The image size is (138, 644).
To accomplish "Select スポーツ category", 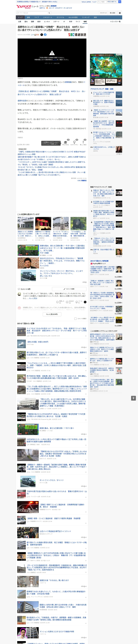I will [56, 21].
